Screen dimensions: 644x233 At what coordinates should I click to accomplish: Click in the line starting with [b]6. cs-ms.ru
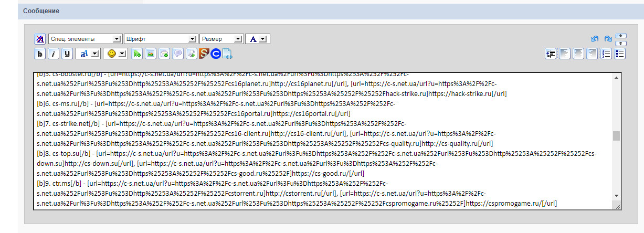coord(216,104)
